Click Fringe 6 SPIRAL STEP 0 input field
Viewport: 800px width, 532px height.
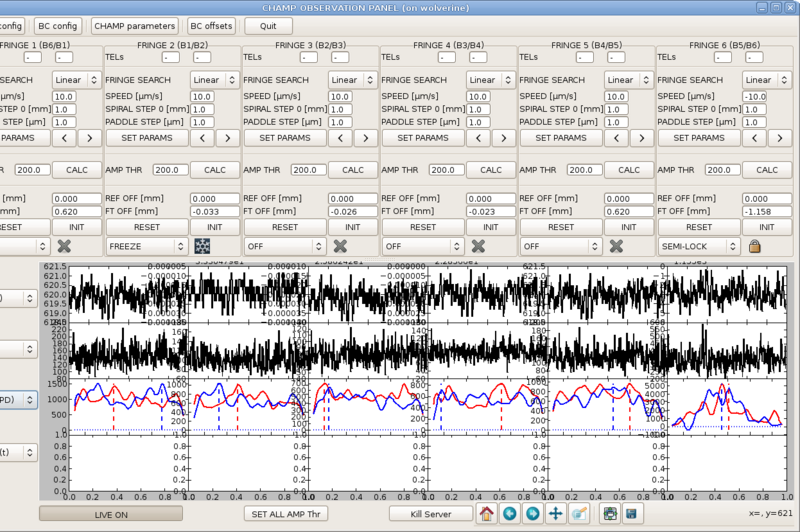click(754, 109)
